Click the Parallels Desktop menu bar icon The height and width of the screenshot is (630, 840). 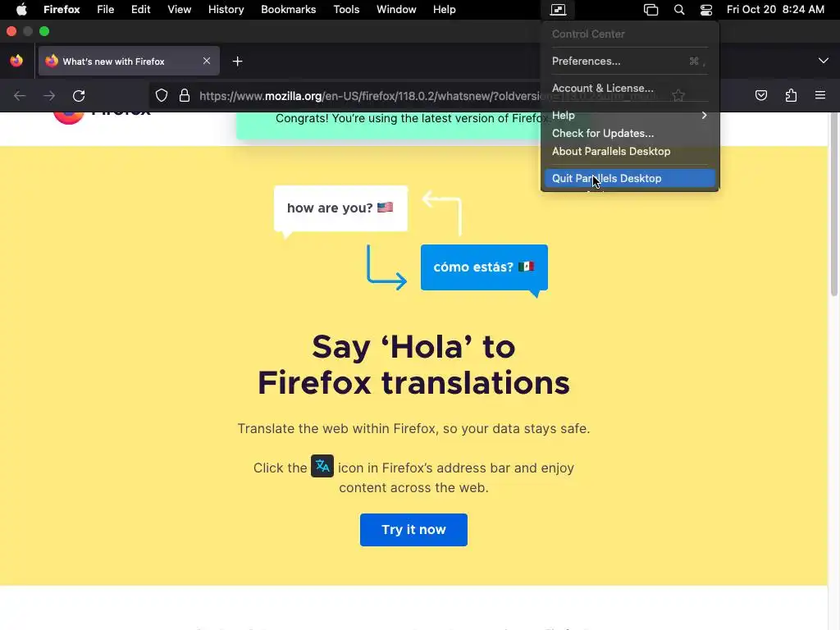click(558, 10)
